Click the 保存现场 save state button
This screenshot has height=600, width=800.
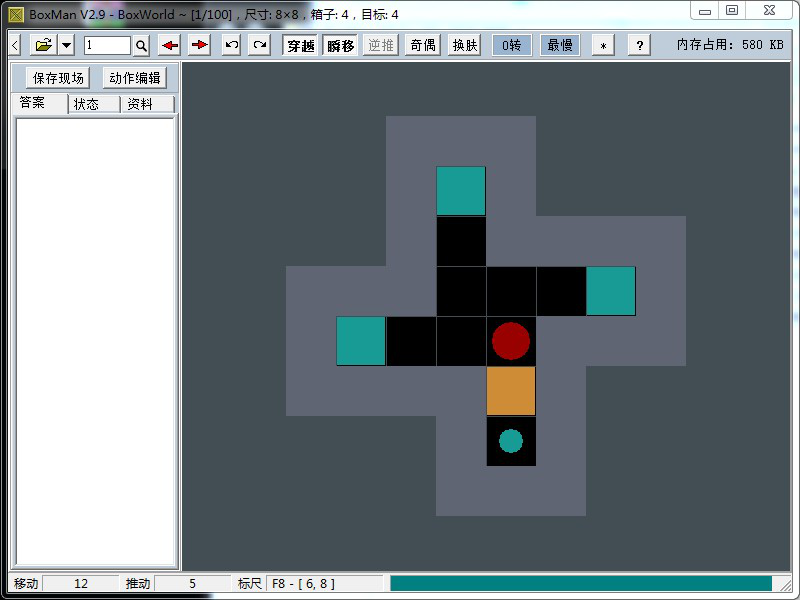coord(58,78)
